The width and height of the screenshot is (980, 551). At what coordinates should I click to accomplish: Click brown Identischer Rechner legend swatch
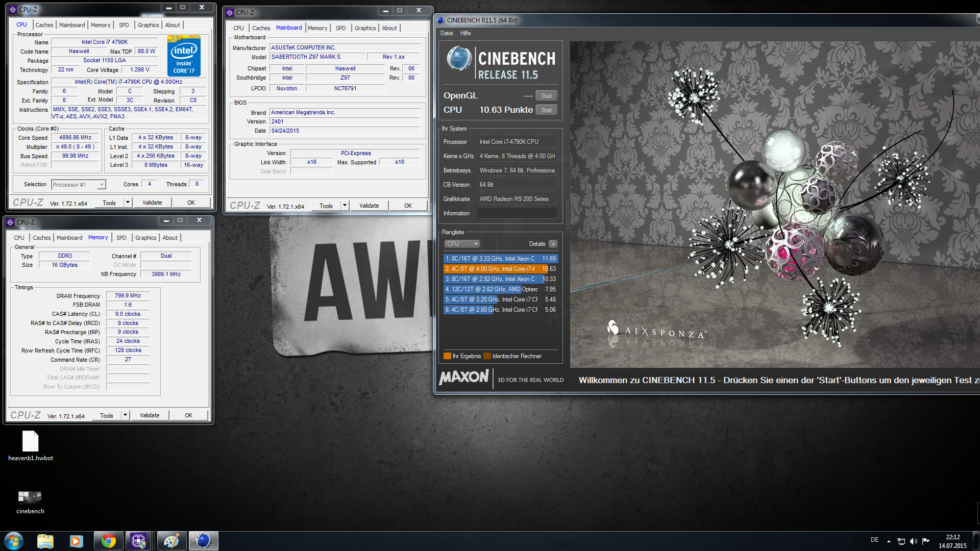point(487,356)
